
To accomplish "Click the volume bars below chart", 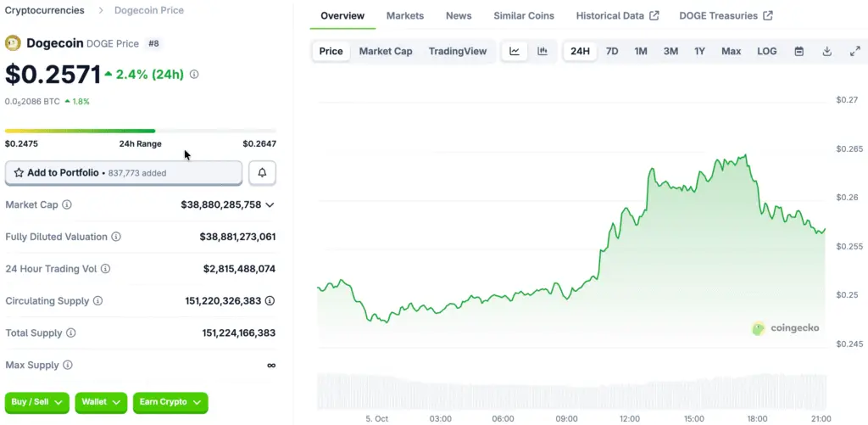I will 570,391.
